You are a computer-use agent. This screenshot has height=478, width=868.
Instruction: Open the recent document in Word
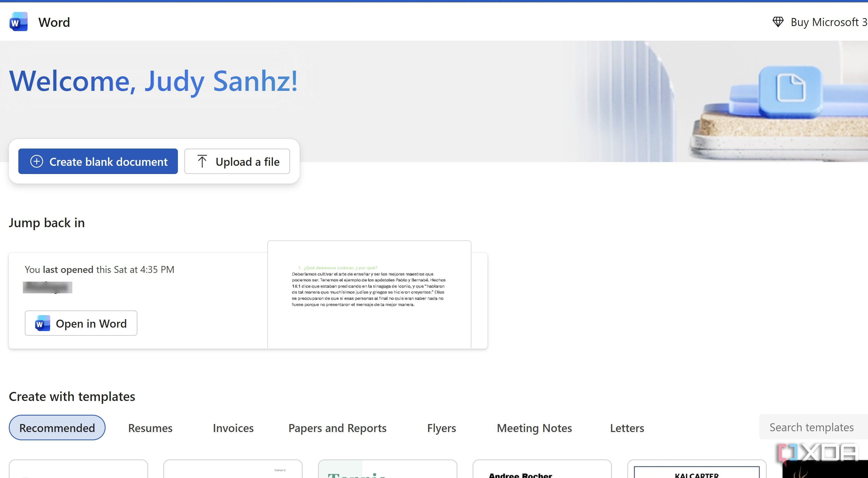(81, 323)
